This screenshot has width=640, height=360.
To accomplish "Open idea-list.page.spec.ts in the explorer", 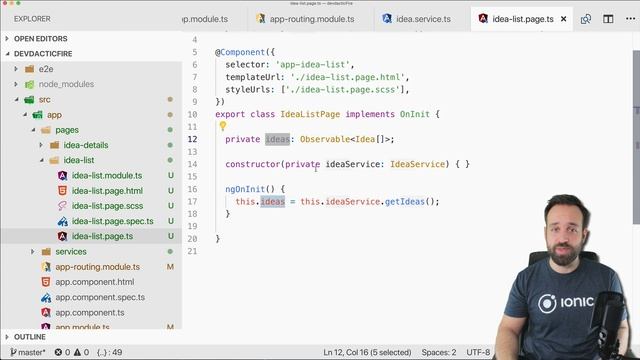I will coord(113,221).
